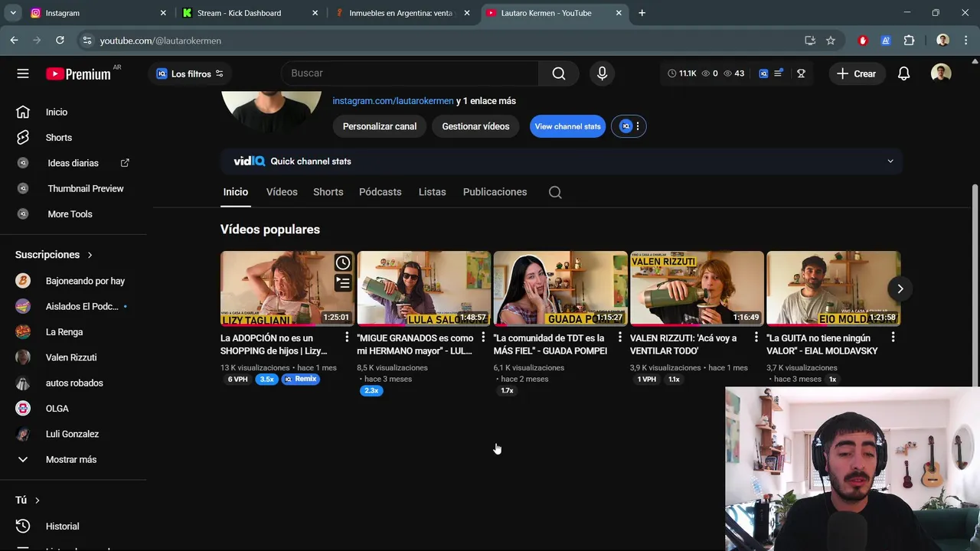Open options for La ADOPCIÓN video
Viewport: 980px width, 551px height.
pyautogui.click(x=347, y=337)
